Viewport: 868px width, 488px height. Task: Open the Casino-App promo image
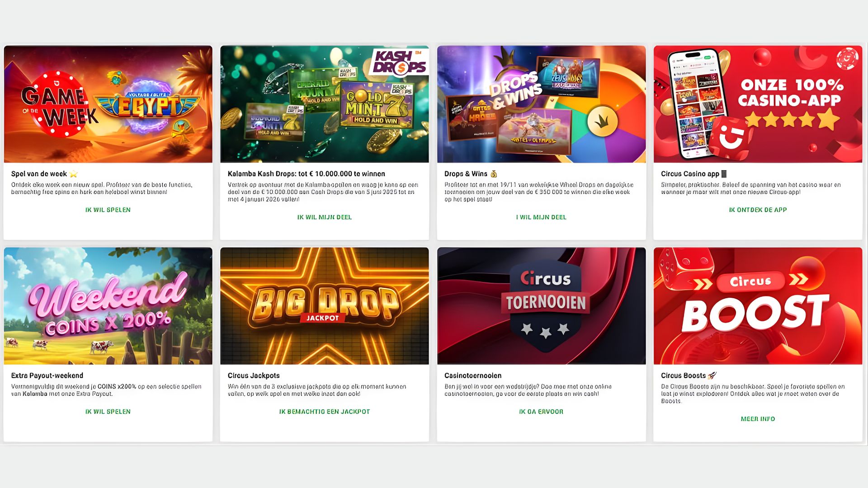pos(758,104)
